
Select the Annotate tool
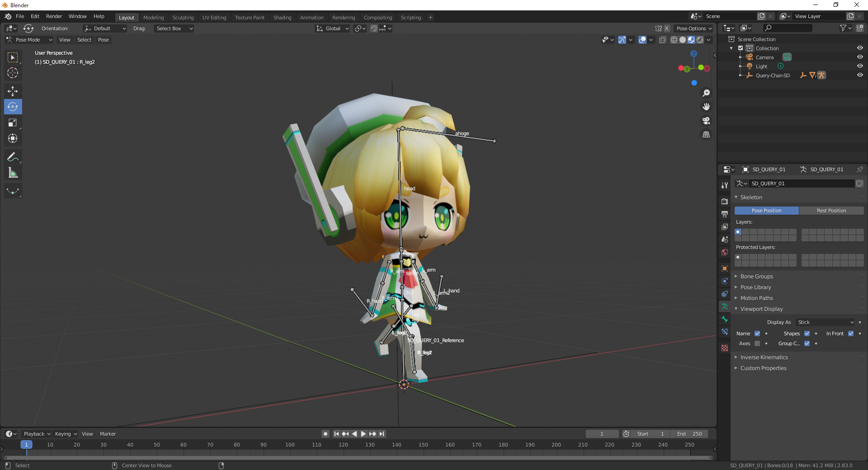pyautogui.click(x=13, y=157)
